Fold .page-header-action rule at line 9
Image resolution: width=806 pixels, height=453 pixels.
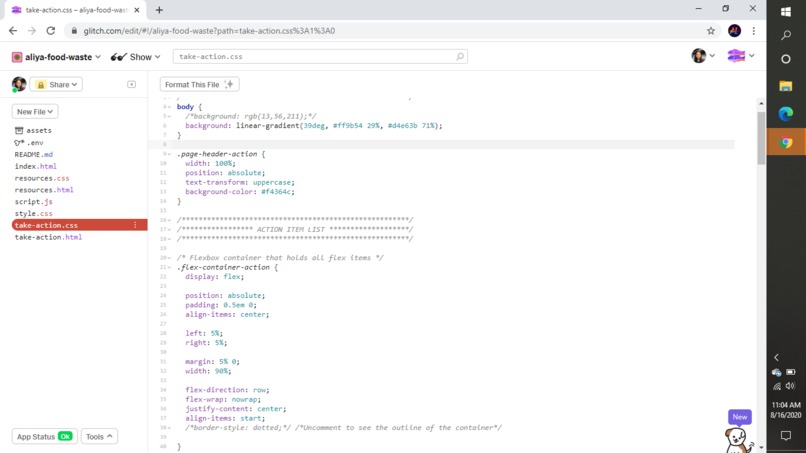tap(169, 154)
